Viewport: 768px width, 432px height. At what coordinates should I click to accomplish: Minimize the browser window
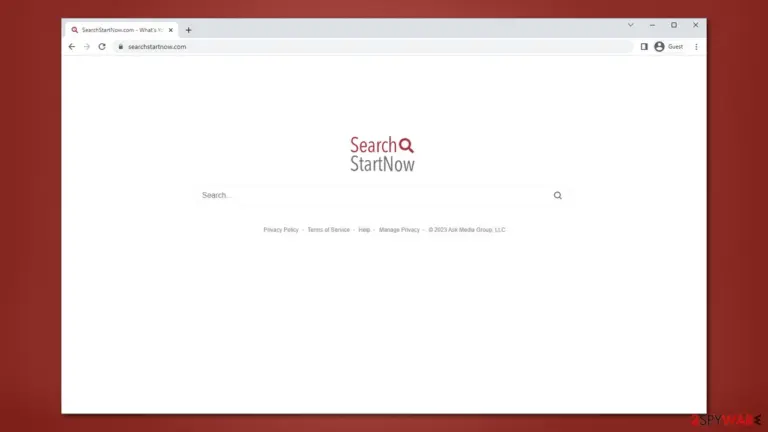[652, 25]
